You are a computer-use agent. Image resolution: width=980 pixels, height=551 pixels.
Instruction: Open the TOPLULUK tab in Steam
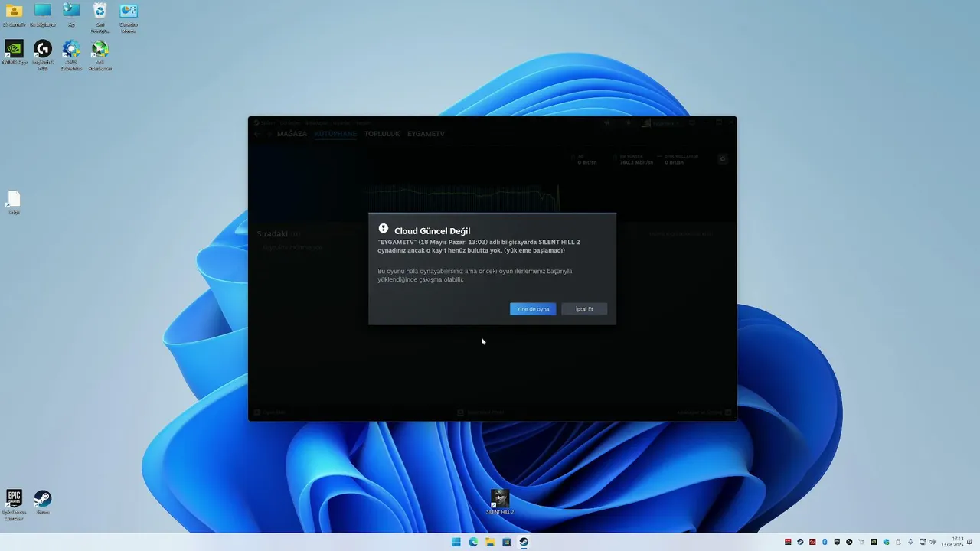(382, 134)
